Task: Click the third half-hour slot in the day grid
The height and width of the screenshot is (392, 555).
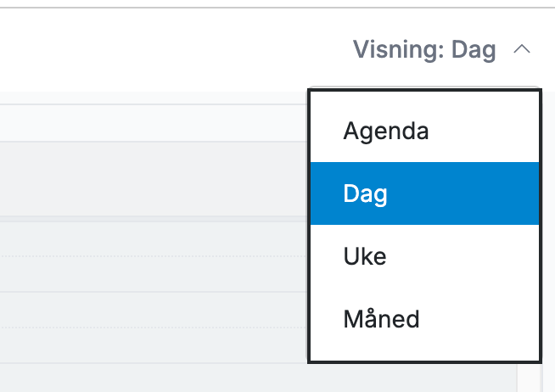Action: (154, 310)
